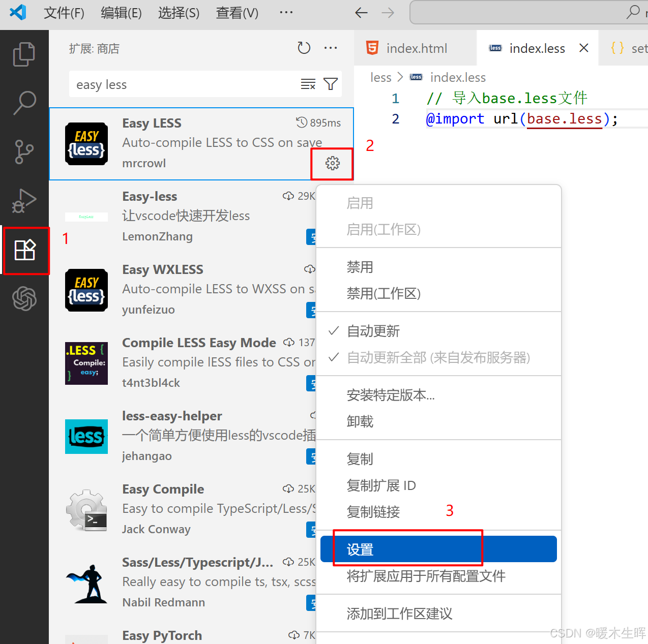648x644 pixels.
Task: Click the base.less path in url()
Action: 564,119
